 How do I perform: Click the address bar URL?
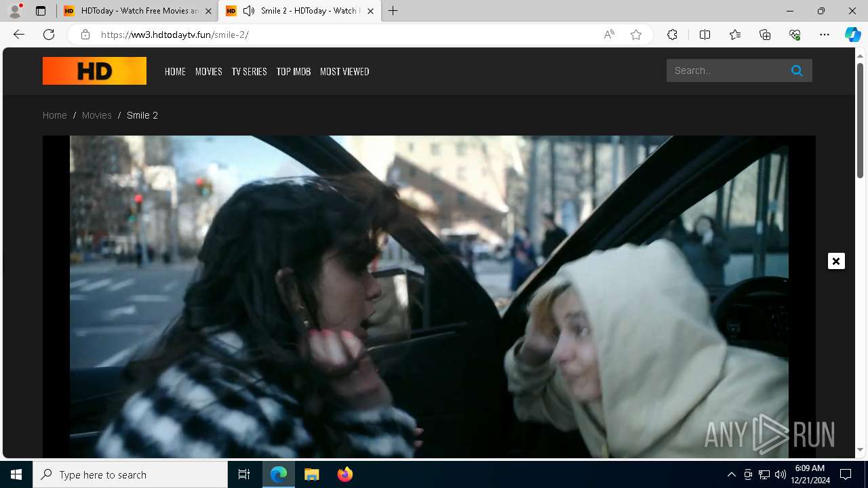pos(175,35)
